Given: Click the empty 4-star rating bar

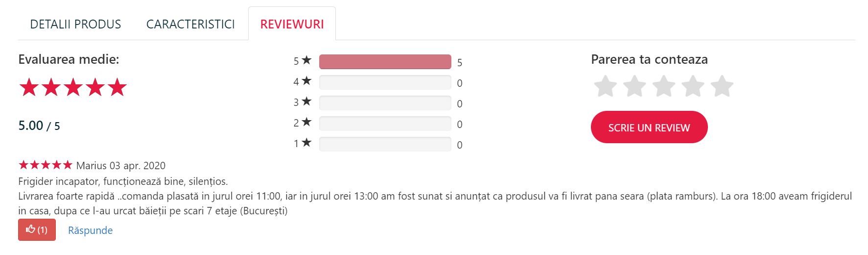Looking at the screenshot, I should click(385, 82).
